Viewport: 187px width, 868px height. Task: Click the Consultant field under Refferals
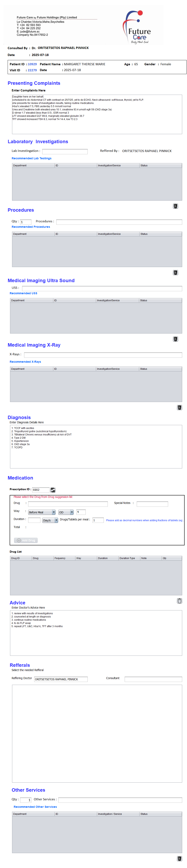pos(153,679)
